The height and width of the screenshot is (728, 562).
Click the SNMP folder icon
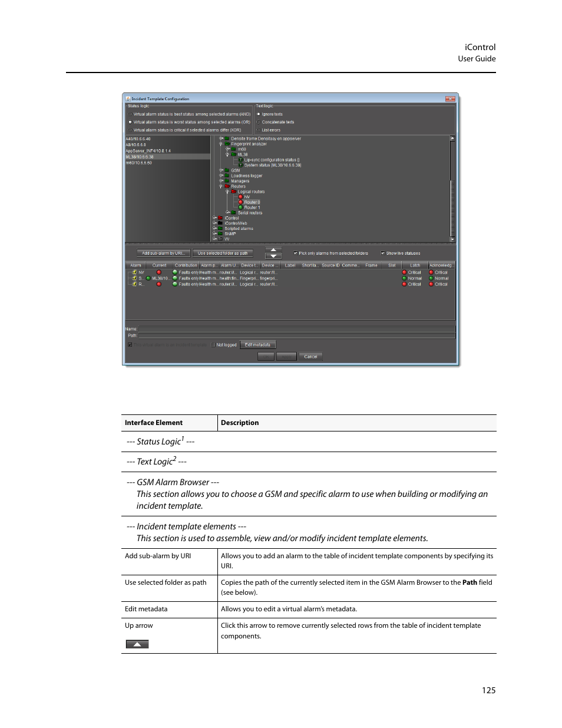[220, 234]
